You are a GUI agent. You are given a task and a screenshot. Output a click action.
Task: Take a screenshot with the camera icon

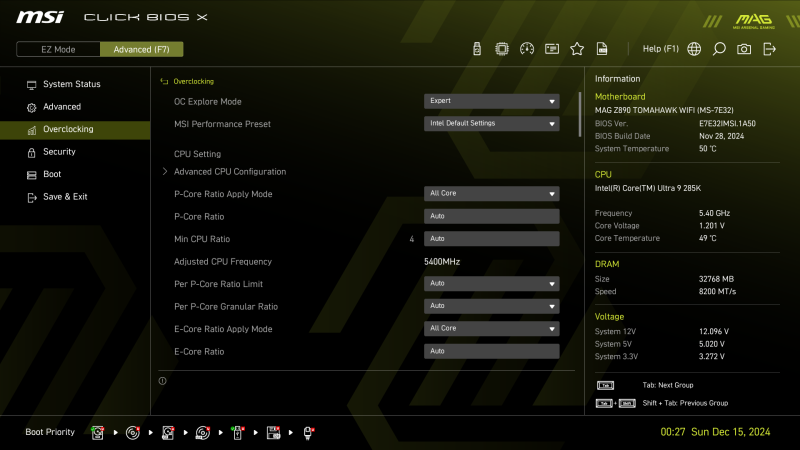744,49
